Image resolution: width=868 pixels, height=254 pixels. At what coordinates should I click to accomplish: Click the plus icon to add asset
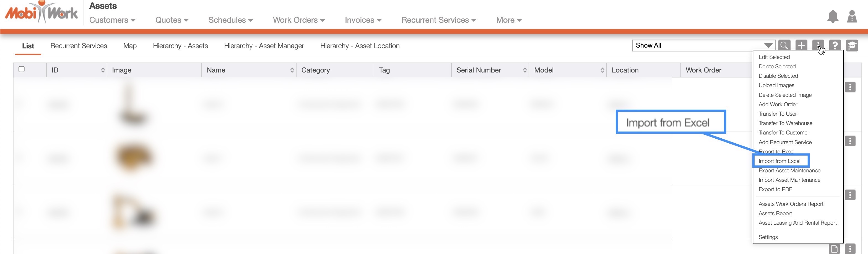pos(801,45)
